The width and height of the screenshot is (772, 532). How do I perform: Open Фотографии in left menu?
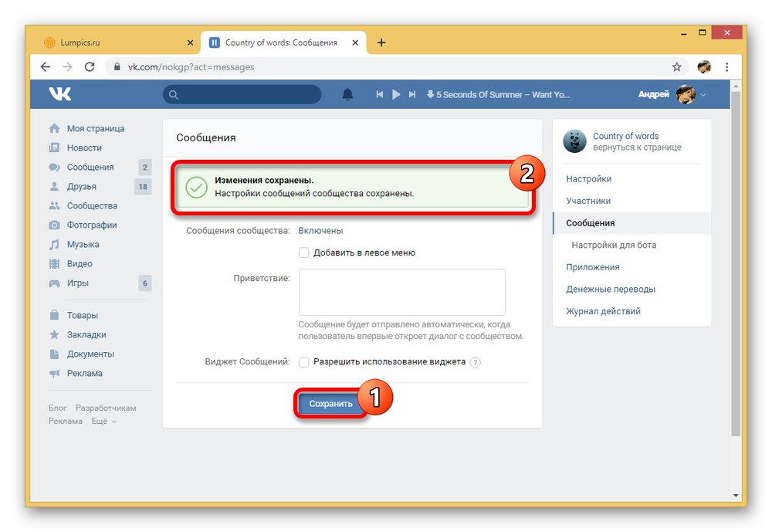(92, 225)
